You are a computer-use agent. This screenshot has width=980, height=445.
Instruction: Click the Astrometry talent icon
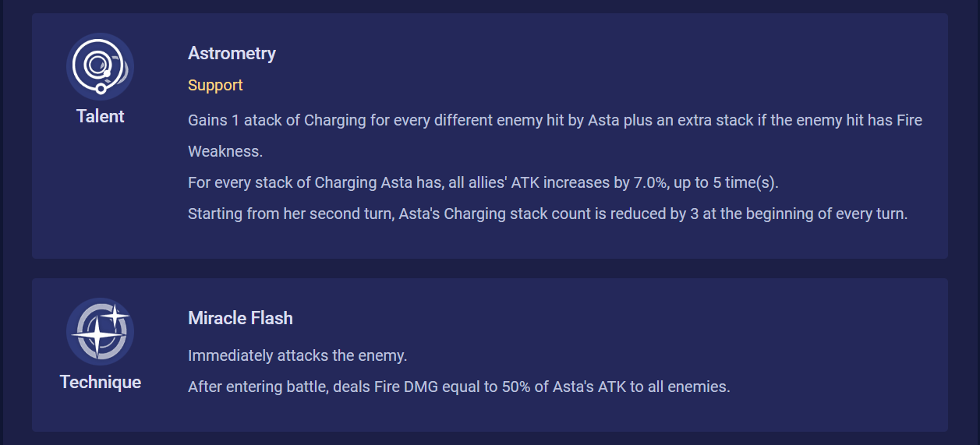100,66
